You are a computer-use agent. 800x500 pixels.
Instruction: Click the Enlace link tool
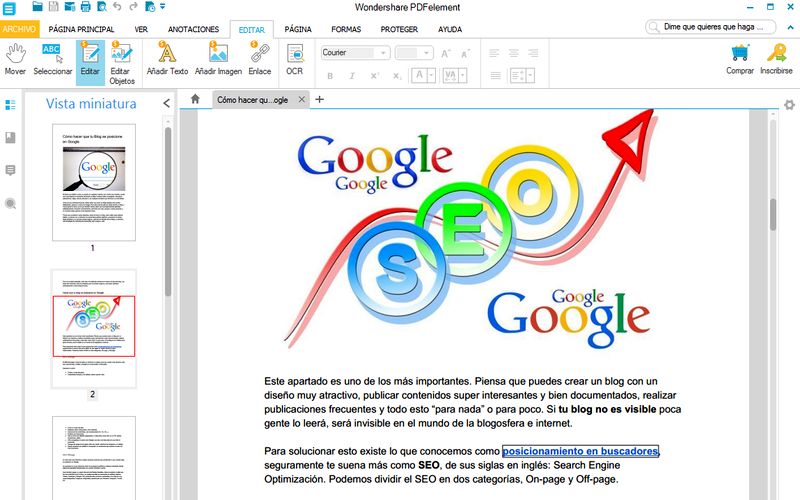[x=260, y=60]
